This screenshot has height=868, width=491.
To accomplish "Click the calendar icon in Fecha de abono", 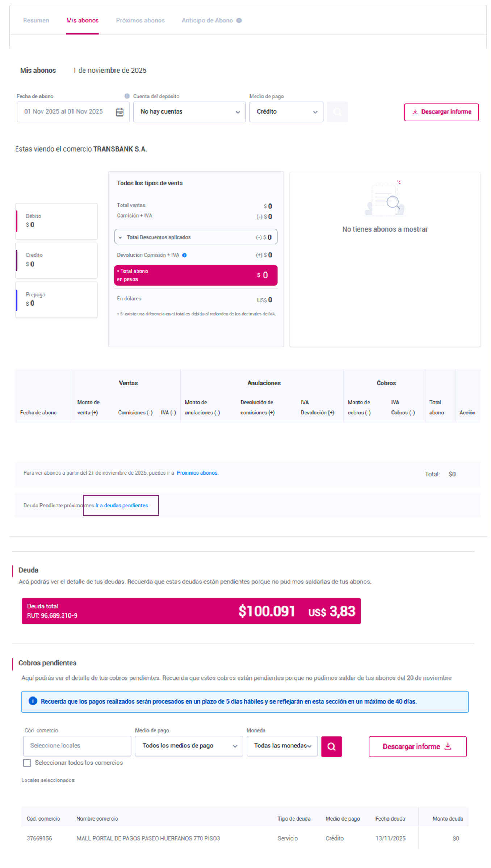I will [x=119, y=112].
